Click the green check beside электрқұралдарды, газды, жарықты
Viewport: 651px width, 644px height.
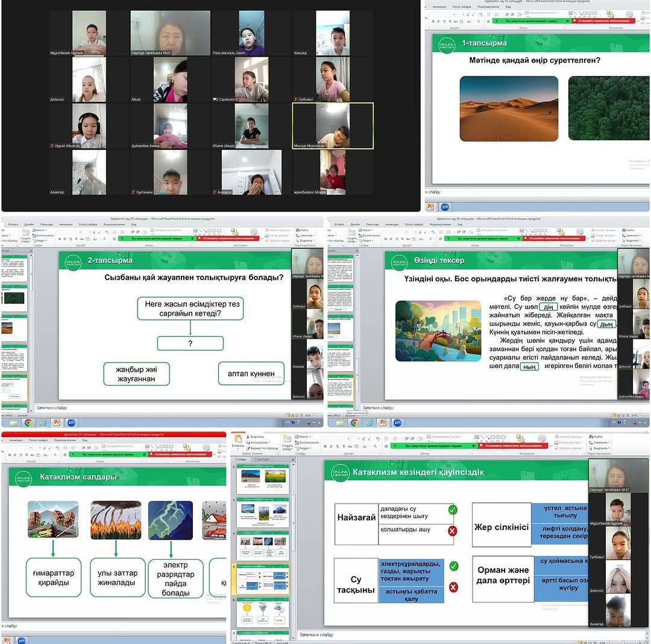tap(454, 566)
